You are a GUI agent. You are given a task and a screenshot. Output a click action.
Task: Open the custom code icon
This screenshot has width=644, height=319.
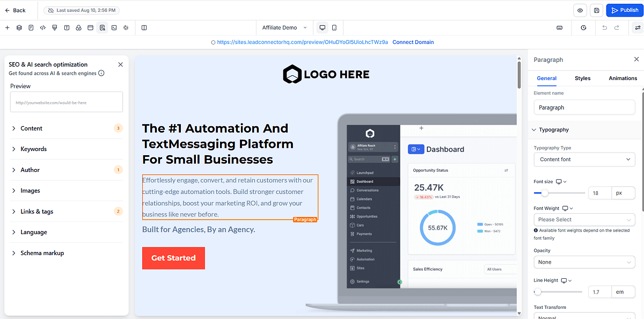(x=43, y=27)
